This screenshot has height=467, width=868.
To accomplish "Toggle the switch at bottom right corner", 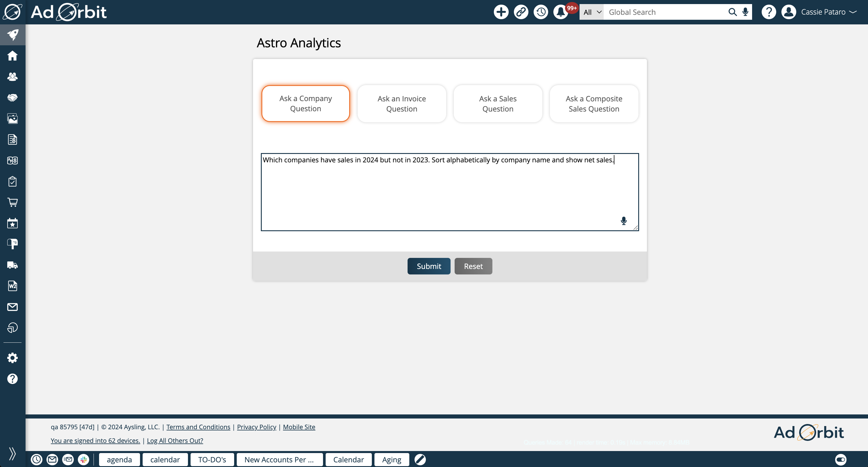I will tap(840, 459).
